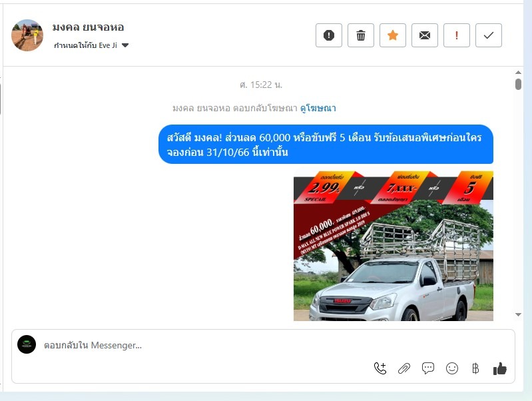Click the customer's profile picture
This screenshot has width=532, height=401.
[x=27, y=35]
